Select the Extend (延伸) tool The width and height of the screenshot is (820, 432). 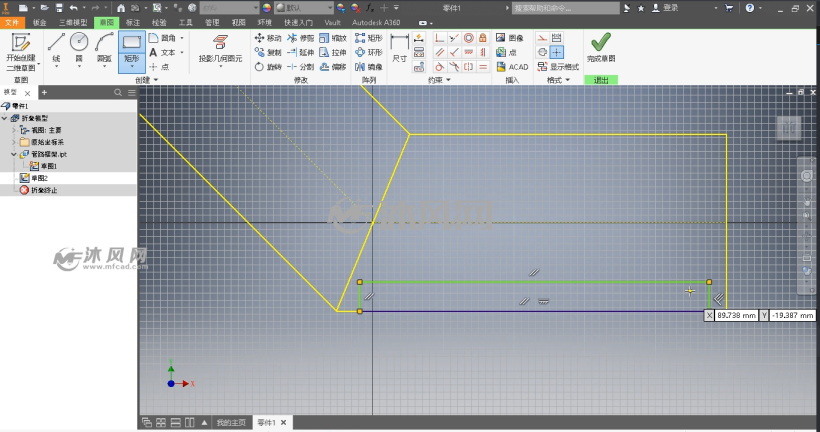tap(301, 52)
